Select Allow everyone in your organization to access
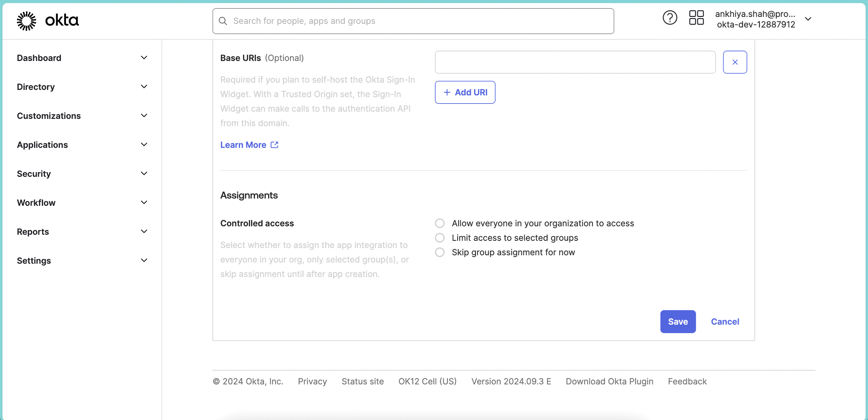 (x=439, y=223)
